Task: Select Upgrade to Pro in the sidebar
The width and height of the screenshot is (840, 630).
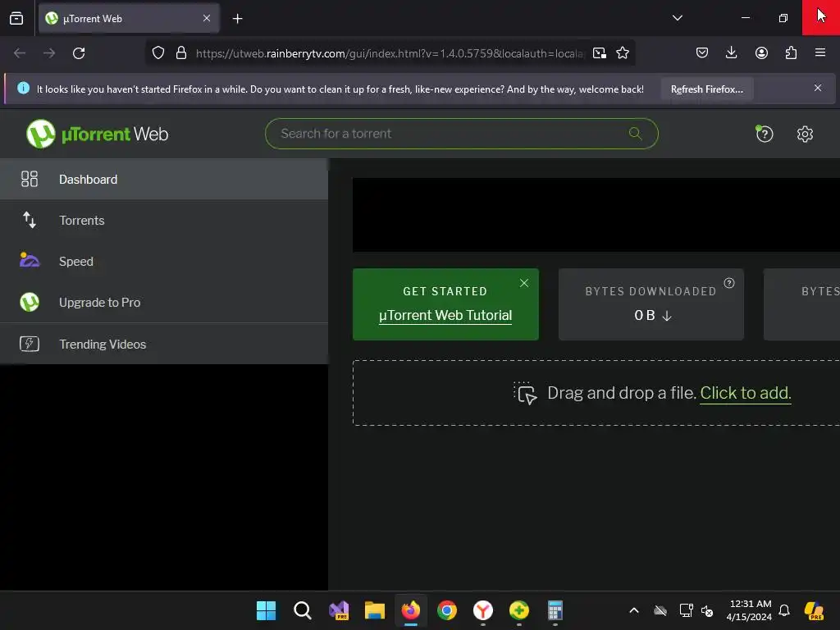Action: tap(164, 302)
